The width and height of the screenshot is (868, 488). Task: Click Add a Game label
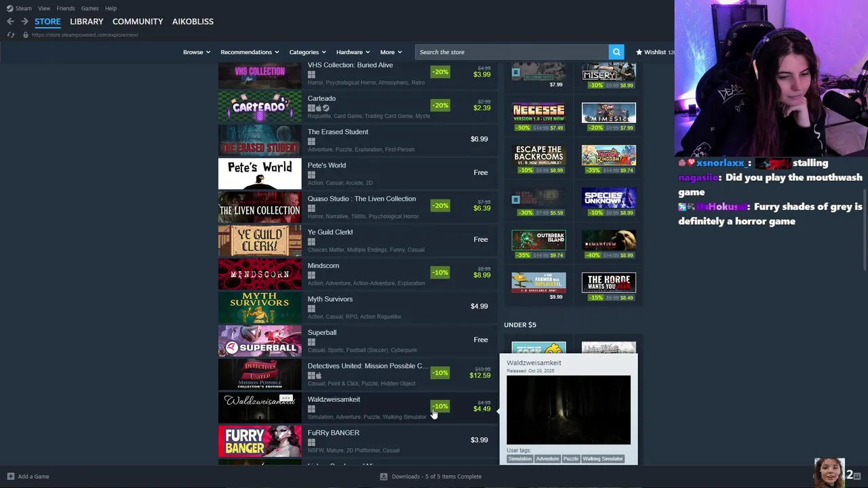pos(34,476)
